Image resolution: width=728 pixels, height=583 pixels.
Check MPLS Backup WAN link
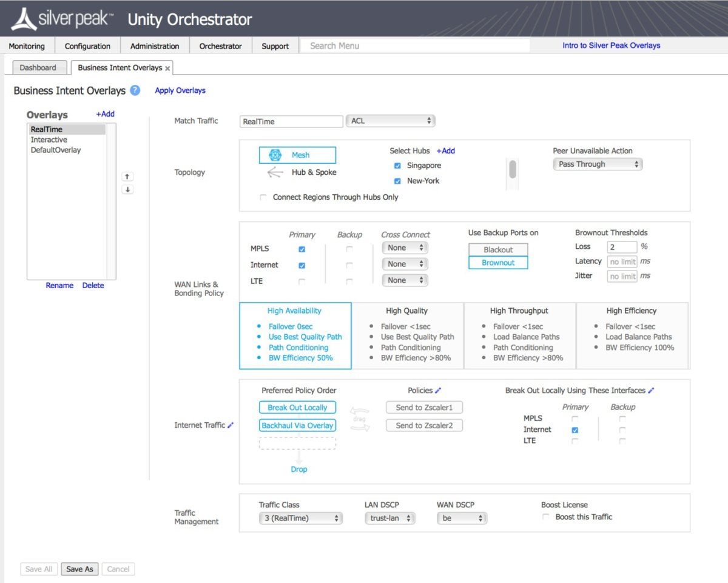pos(349,249)
